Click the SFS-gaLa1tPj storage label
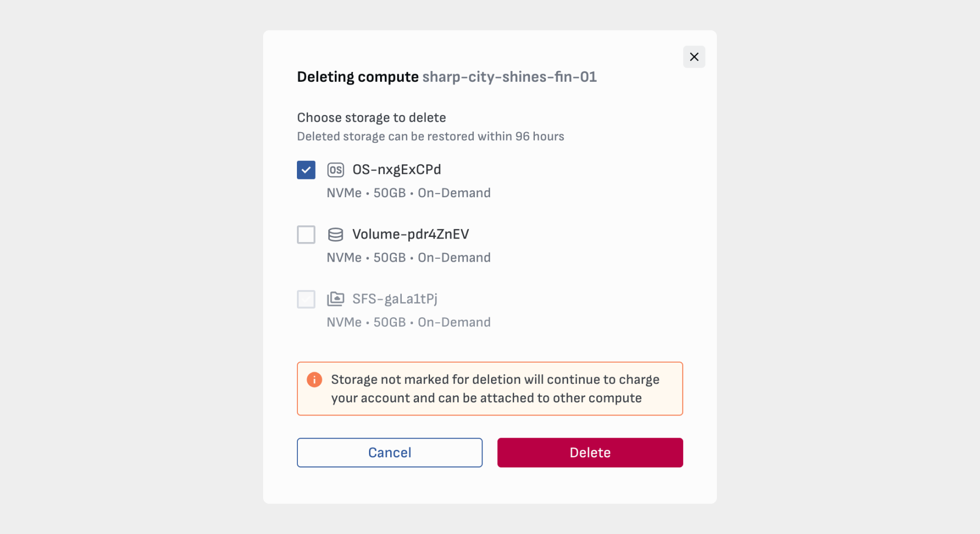This screenshot has width=980, height=534. coord(395,299)
